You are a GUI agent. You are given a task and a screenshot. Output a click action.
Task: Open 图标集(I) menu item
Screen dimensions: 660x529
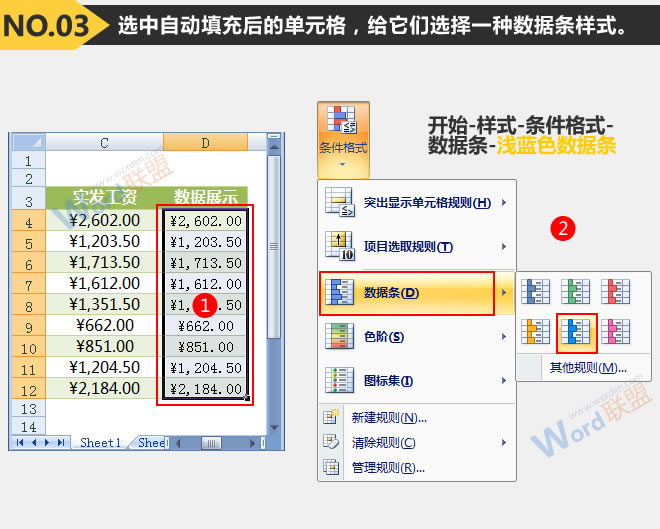coord(417,381)
